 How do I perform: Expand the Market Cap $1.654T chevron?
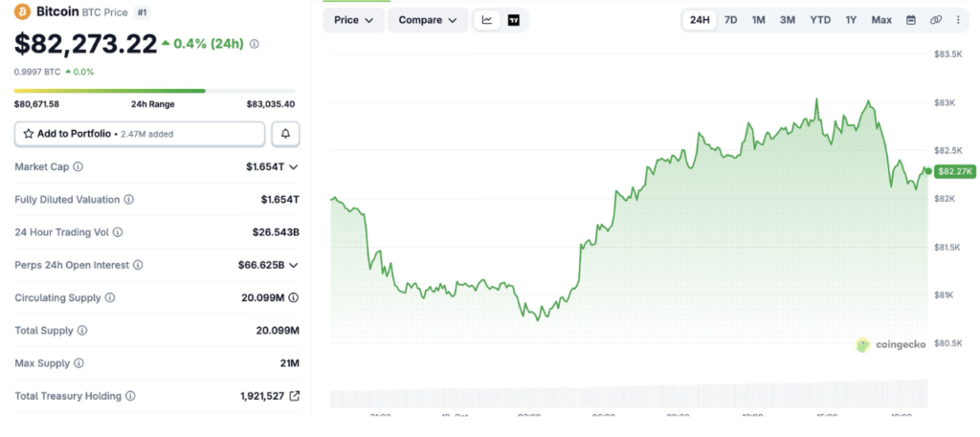coord(294,166)
